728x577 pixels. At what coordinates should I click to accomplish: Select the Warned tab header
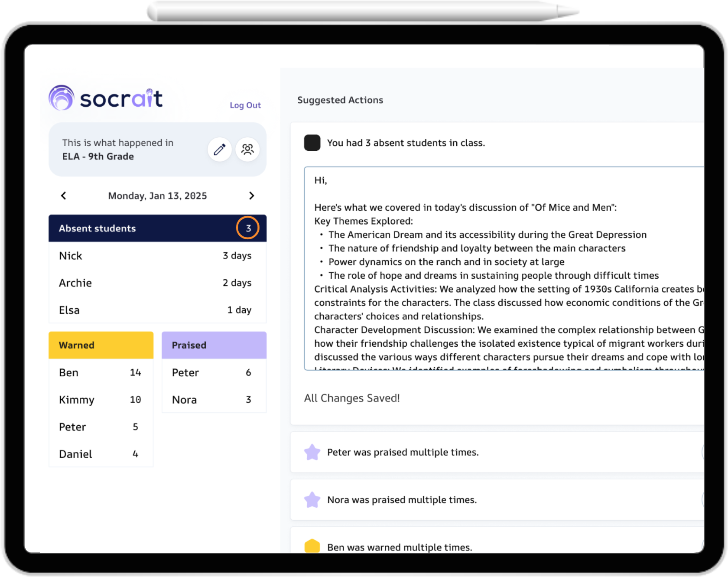(101, 345)
